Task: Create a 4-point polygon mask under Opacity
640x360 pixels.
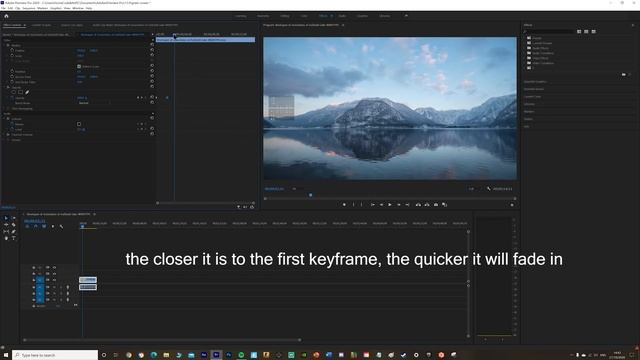Action: point(20,92)
